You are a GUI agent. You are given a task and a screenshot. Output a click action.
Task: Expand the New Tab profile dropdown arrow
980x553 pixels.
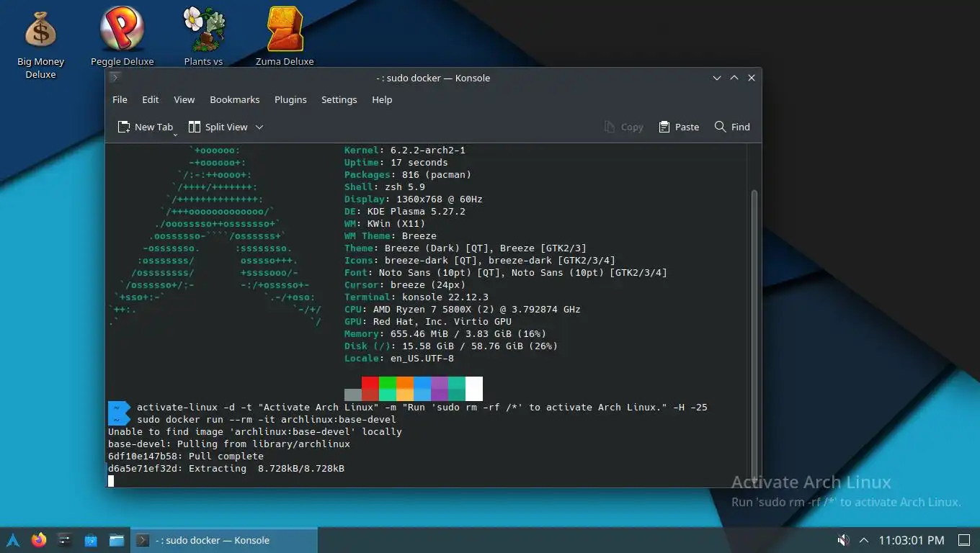coord(175,134)
